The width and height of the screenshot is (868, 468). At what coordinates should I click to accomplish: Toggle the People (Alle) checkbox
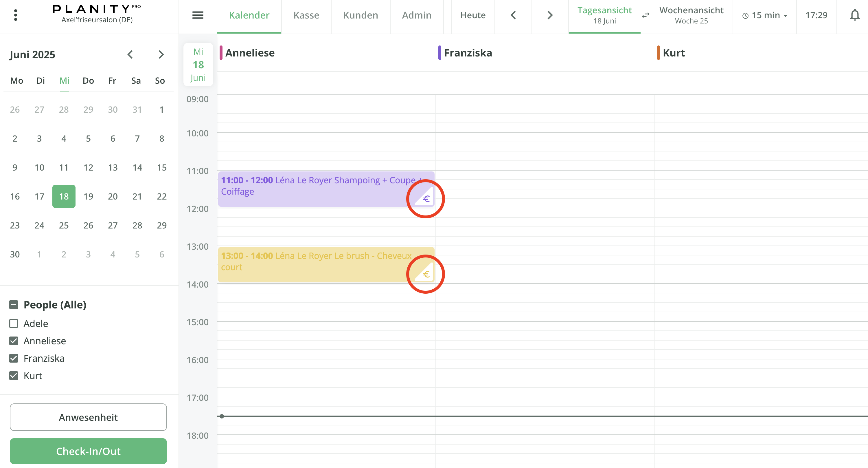coord(14,305)
